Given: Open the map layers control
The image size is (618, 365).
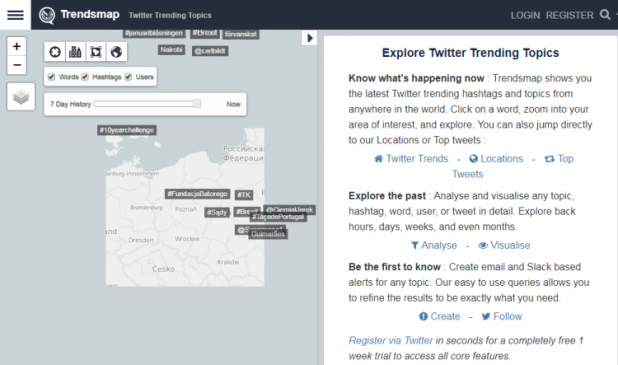Looking at the screenshot, I should click(21, 97).
